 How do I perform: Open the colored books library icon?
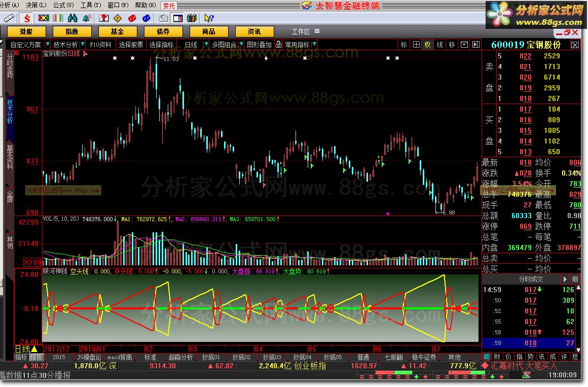point(192,18)
